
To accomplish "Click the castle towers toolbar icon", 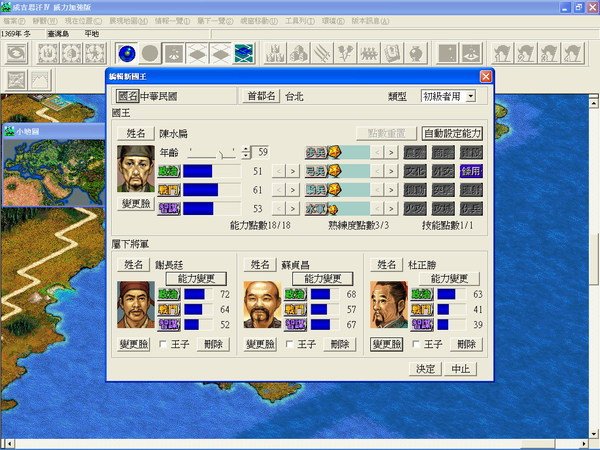I will pos(275,53).
